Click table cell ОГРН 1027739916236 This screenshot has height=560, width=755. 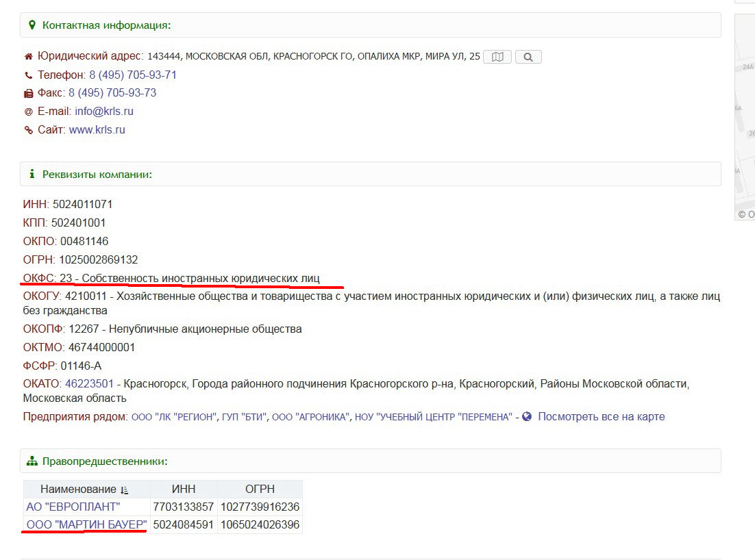click(260, 507)
